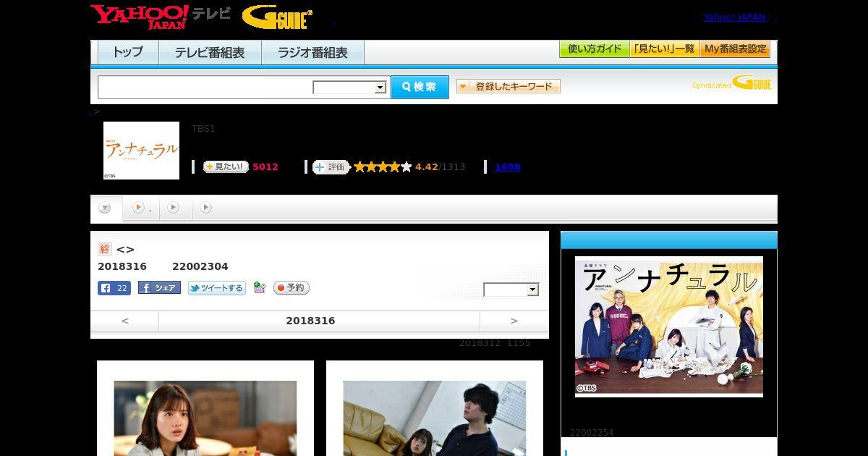Click the ツイートする tweet button
The height and width of the screenshot is (456, 868).
tap(217, 288)
